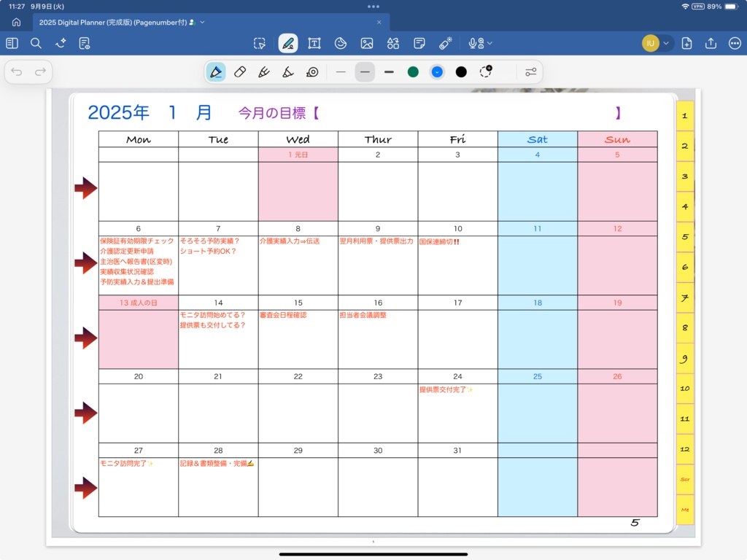The height and width of the screenshot is (560, 747).
Task: Tap the Wi-Fi status icon
Action: [x=685, y=7]
